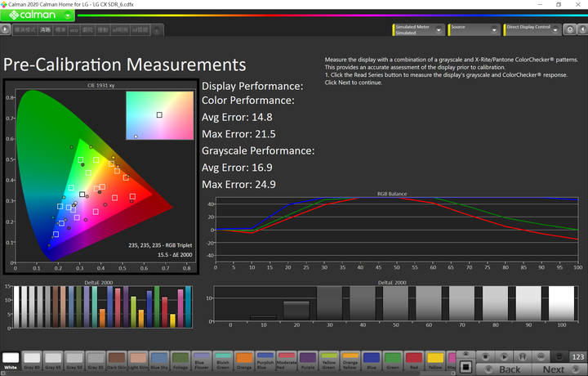The height and width of the screenshot is (376, 588).
Task: Click the stop measurement button
Action: (x=485, y=356)
